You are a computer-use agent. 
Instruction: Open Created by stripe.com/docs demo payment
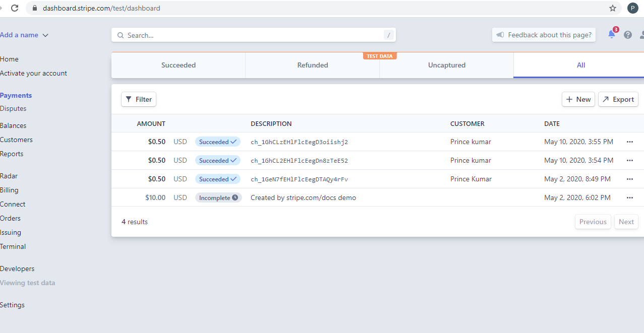pyautogui.click(x=303, y=198)
